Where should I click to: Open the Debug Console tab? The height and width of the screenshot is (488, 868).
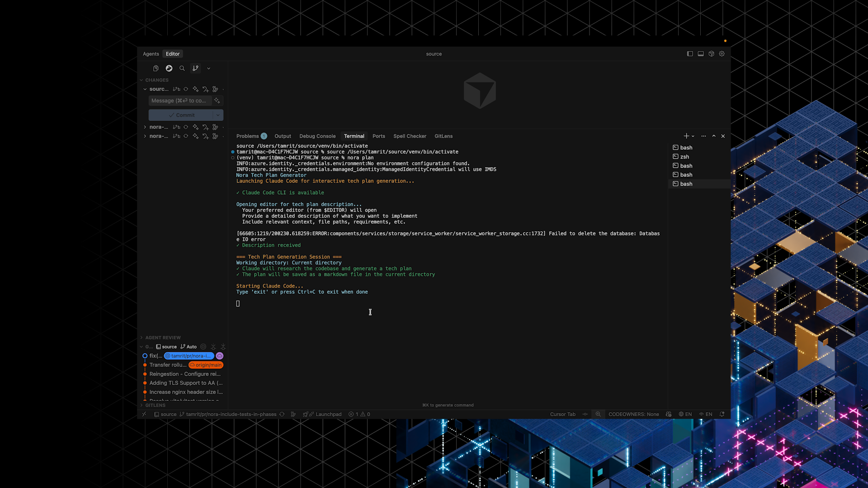pyautogui.click(x=317, y=136)
